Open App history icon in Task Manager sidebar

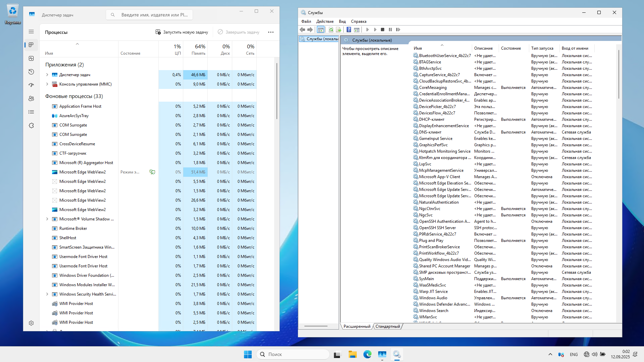(31, 72)
